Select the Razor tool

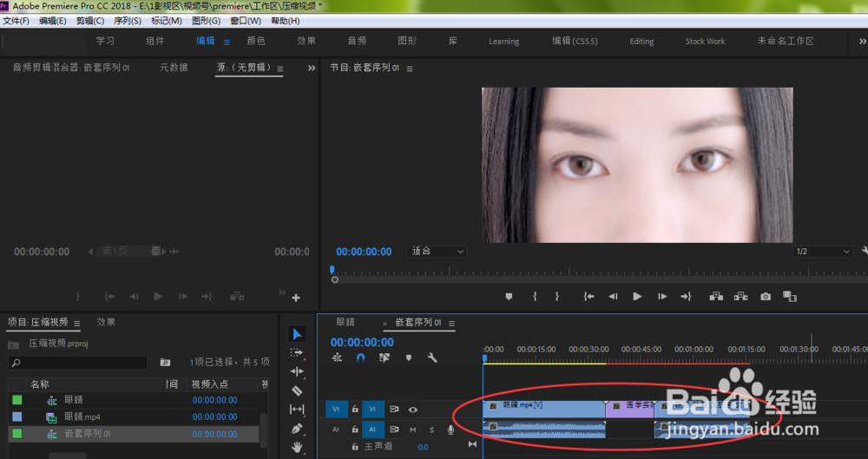tap(297, 390)
